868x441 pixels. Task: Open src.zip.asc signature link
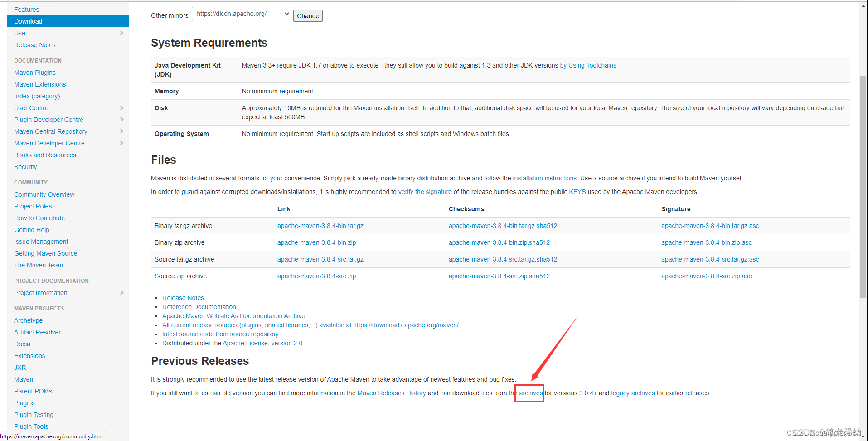point(706,276)
